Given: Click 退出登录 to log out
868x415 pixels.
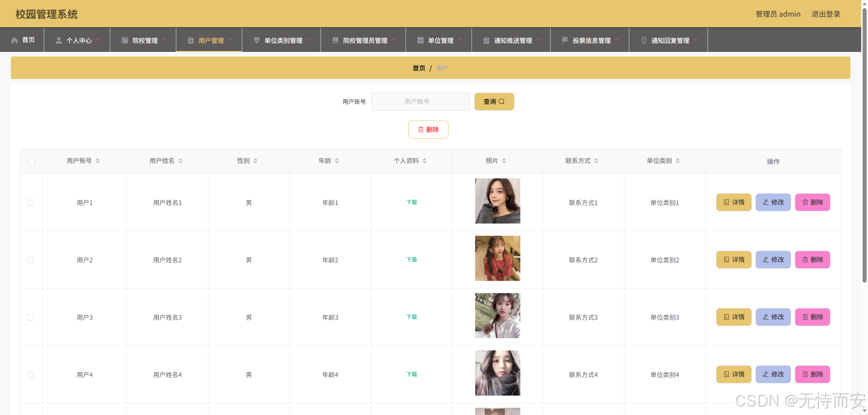Looking at the screenshot, I should (x=826, y=14).
